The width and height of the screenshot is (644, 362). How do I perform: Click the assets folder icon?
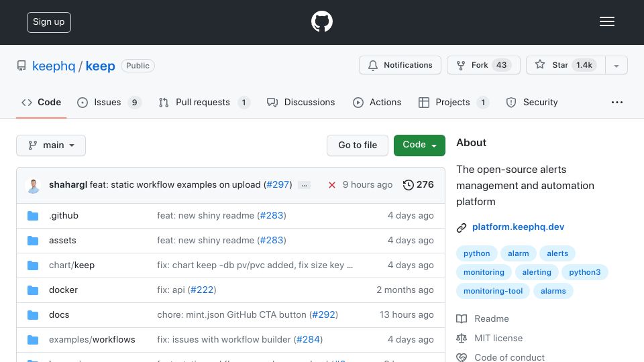click(x=33, y=241)
